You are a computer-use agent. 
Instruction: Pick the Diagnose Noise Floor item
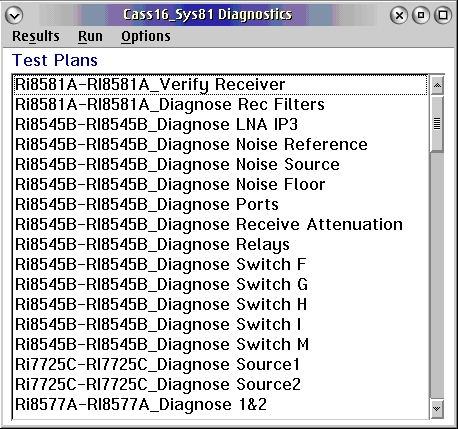[221, 184]
